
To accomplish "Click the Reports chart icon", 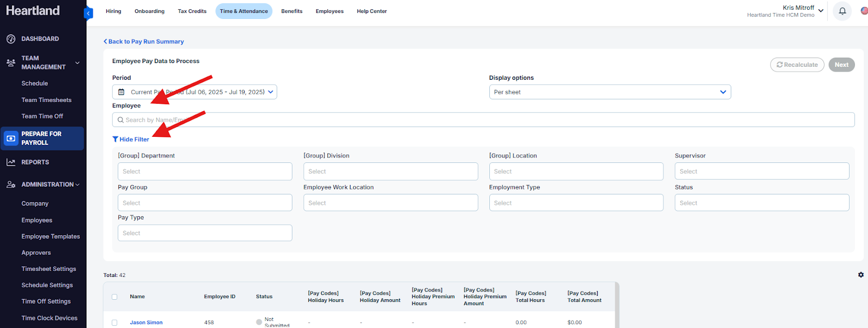I will point(11,162).
